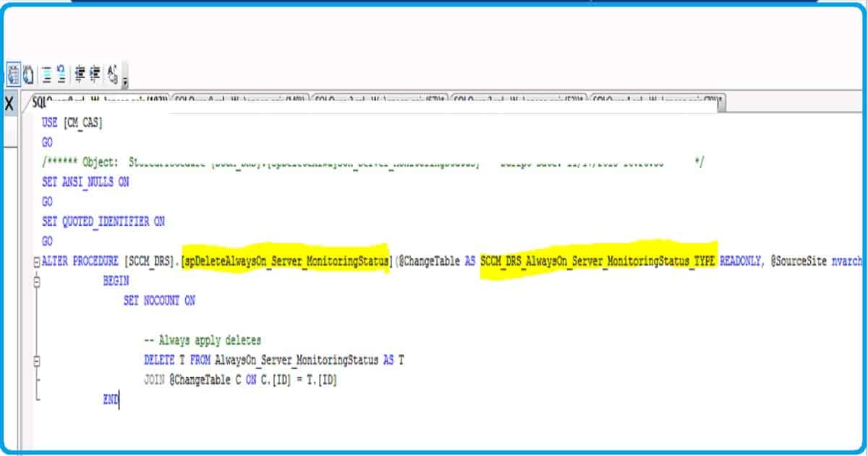The width and height of the screenshot is (868, 456).
Task: Collapse the ALTER PROCEDURE outline block
Action: (37, 262)
